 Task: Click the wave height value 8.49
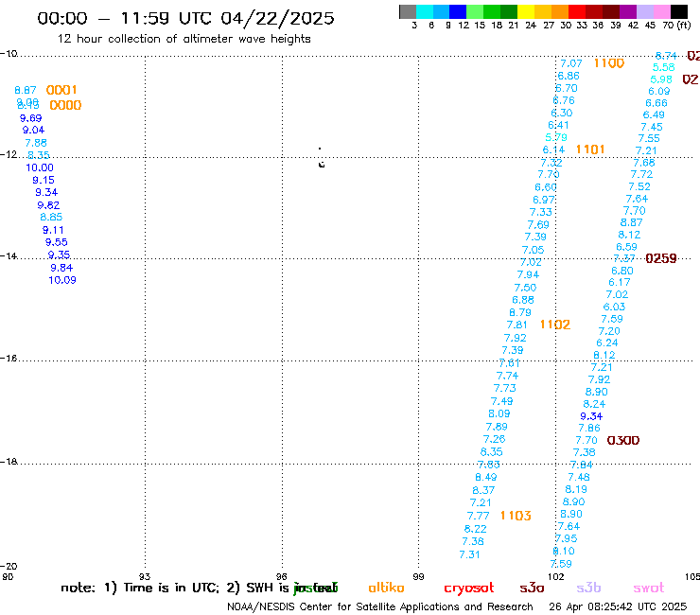tap(485, 478)
